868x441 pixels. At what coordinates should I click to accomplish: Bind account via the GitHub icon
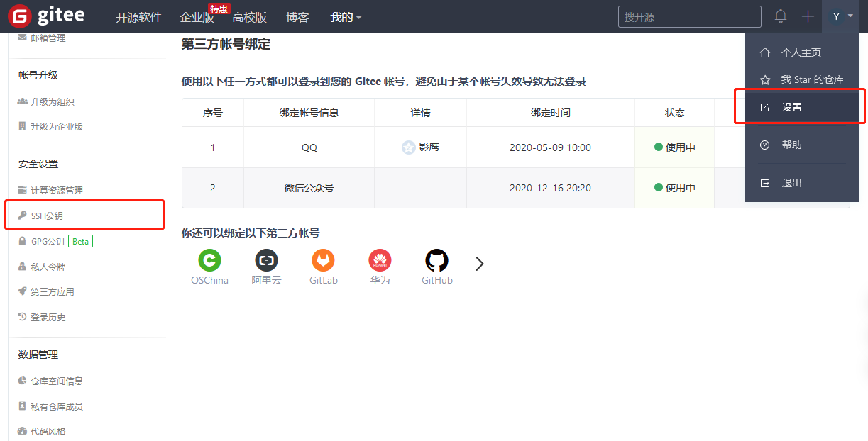tap(436, 259)
